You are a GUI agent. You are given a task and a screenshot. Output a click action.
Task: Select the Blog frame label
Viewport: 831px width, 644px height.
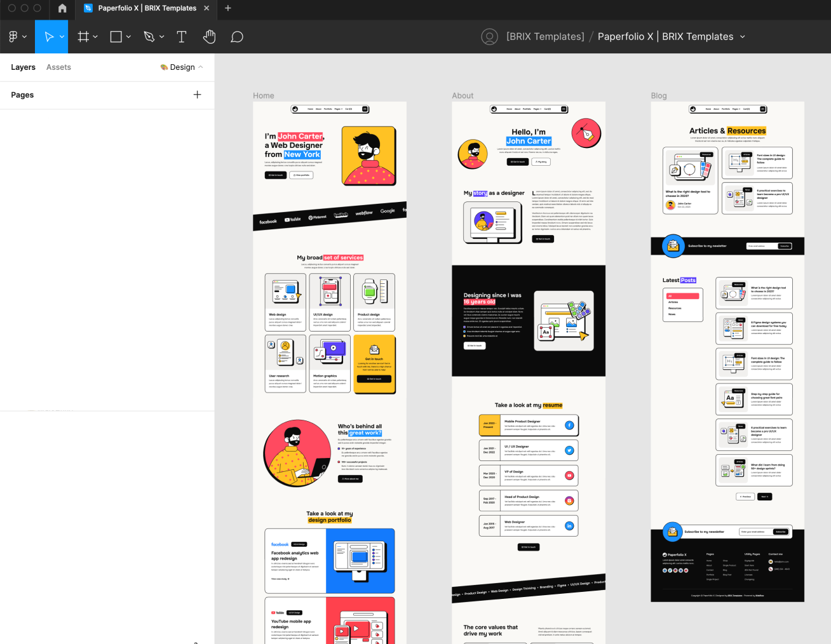click(x=659, y=96)
